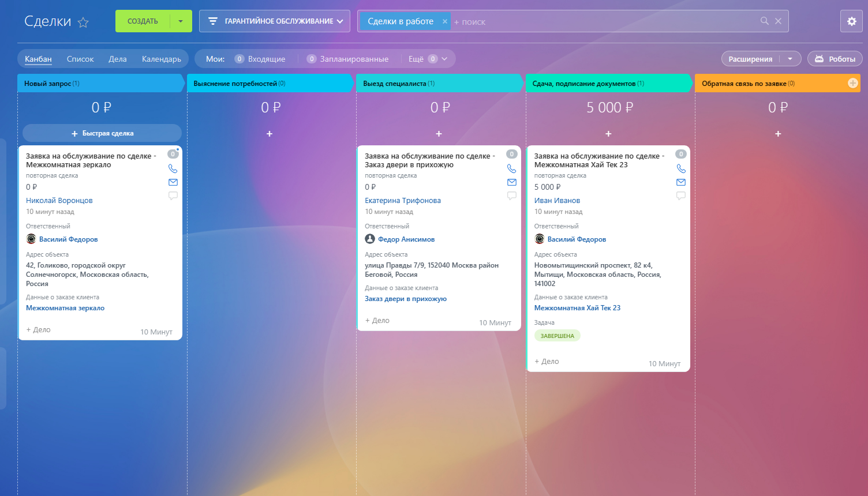Click the ЗАВЕРШЕНА task status badge

pyautogui.click(x=558, y=336)
